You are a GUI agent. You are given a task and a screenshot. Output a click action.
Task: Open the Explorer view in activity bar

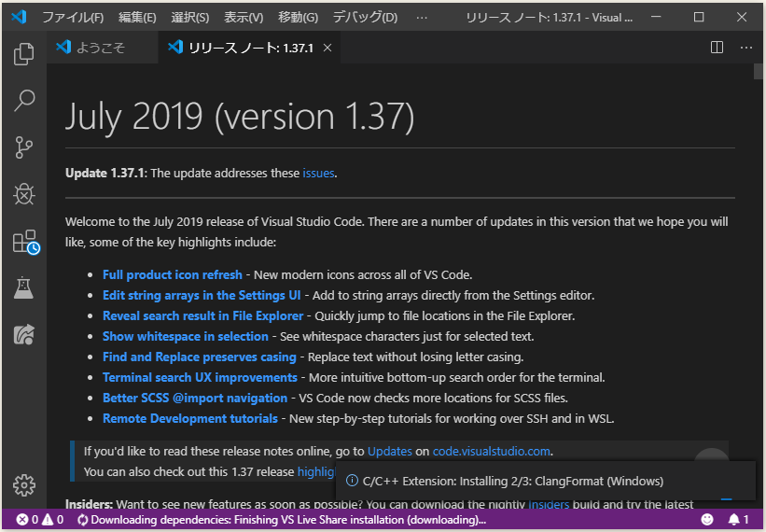24,54
